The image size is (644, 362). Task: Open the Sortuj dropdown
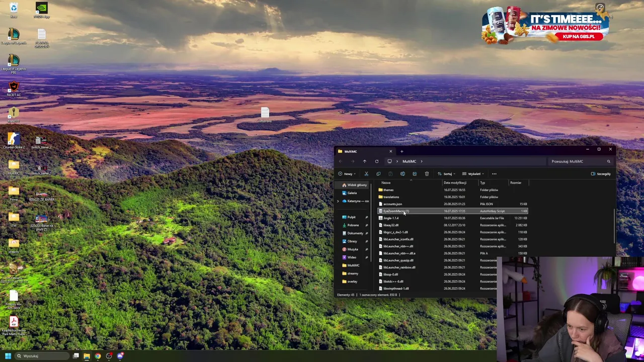click(446, 174)
